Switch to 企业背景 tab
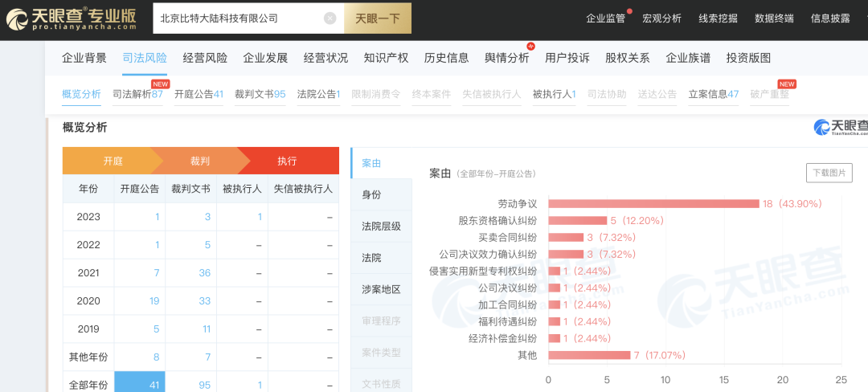Image resolution: width=868 pixels, height=392 pixels. coord(84,58)
